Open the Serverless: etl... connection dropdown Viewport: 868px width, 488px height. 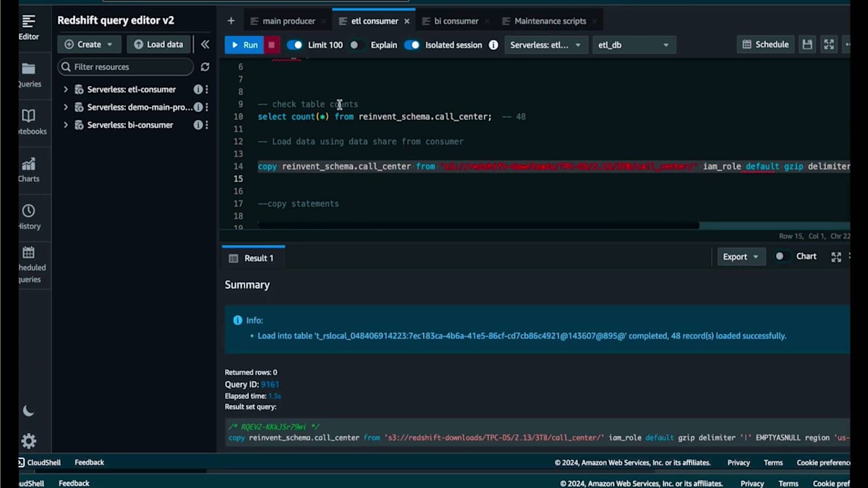546,45
